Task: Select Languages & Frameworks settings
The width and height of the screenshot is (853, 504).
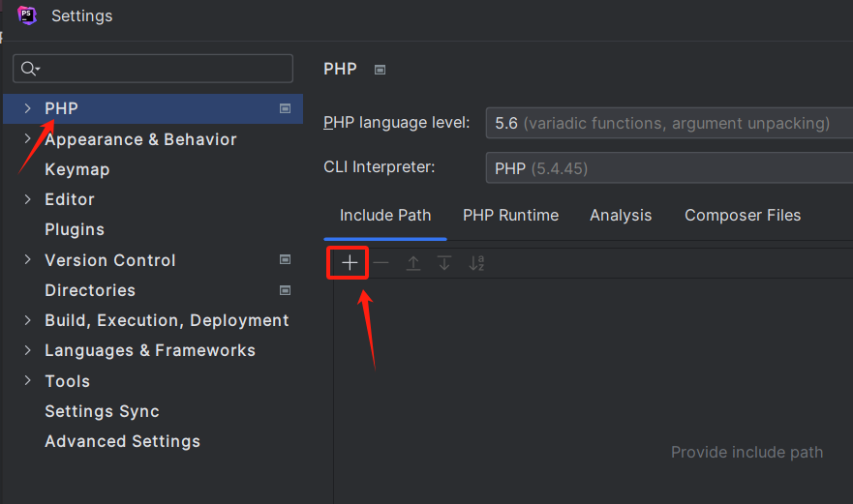Action: pos(150,351)
